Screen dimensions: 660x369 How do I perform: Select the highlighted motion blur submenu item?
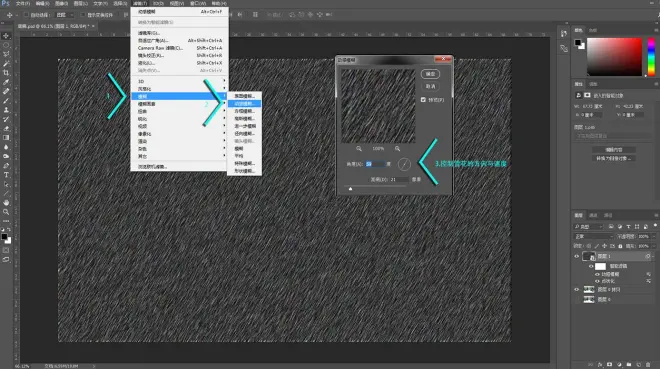244,104
